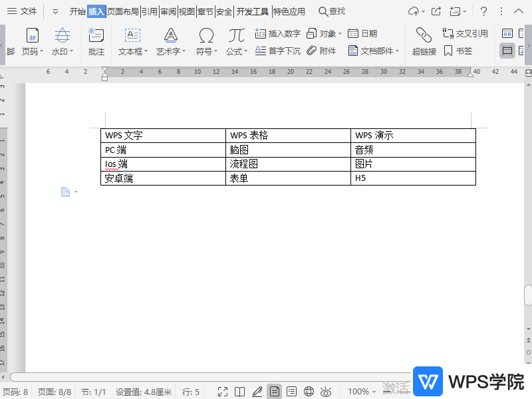
Task: Open the 开发工具 tab
Action: click(x=253, y=12)
